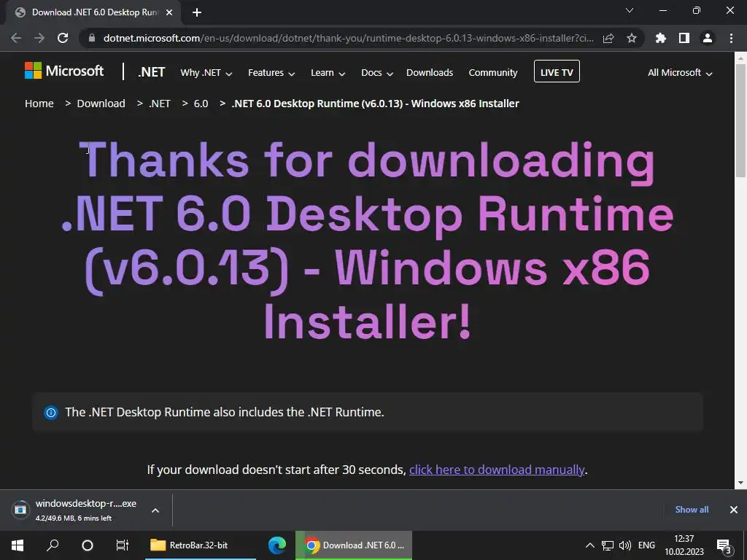Open Chrome profile avatar

pyautogui.click(x=708, y=38)
